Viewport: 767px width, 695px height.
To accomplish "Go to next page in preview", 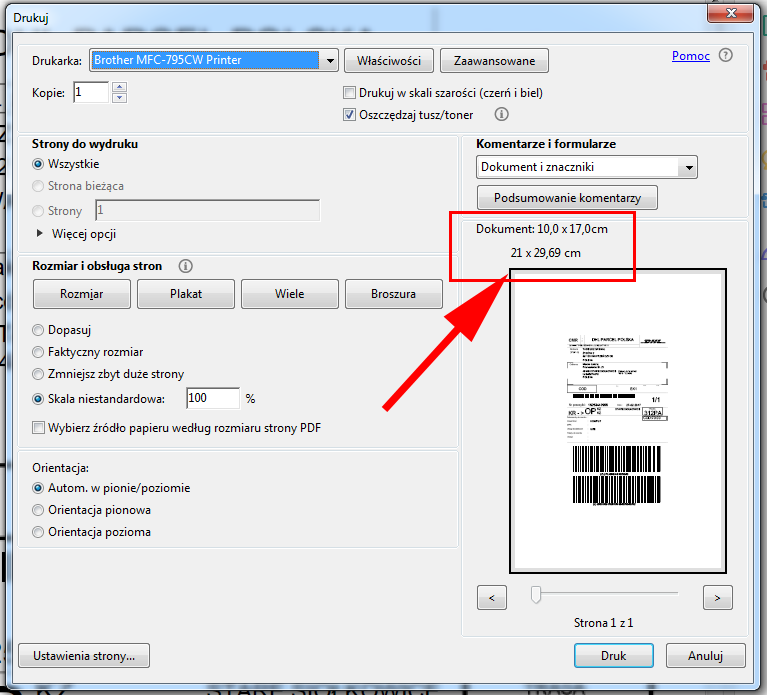I will point(717,598).
